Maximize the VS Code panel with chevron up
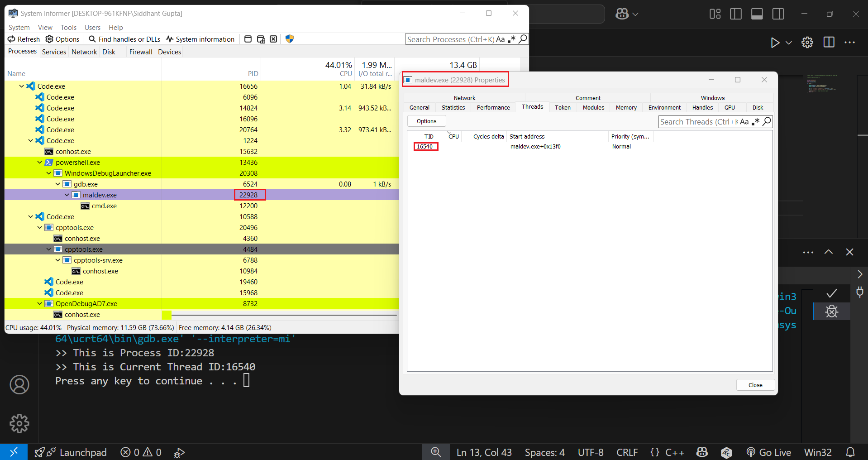 829,252
